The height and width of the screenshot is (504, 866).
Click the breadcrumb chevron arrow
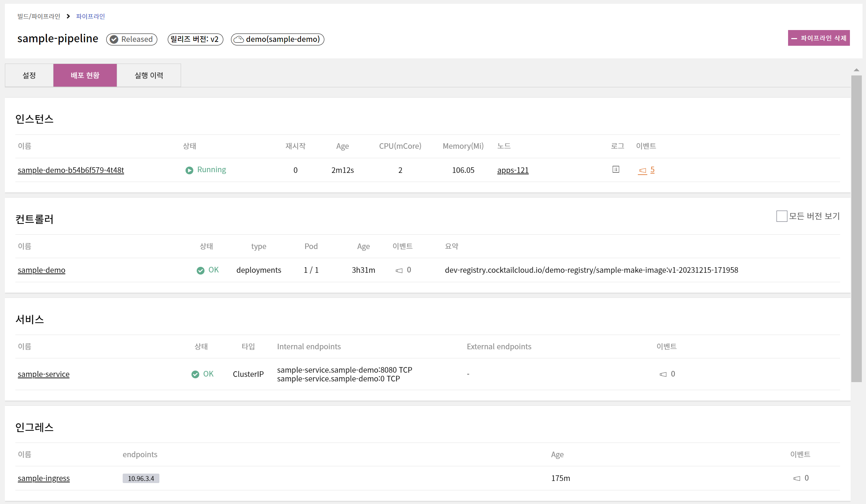(68, 16)
